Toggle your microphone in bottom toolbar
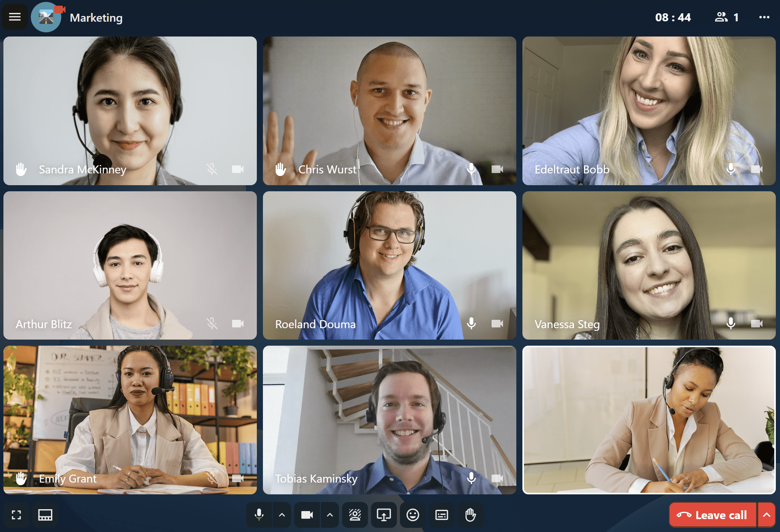 click(259, 515)
